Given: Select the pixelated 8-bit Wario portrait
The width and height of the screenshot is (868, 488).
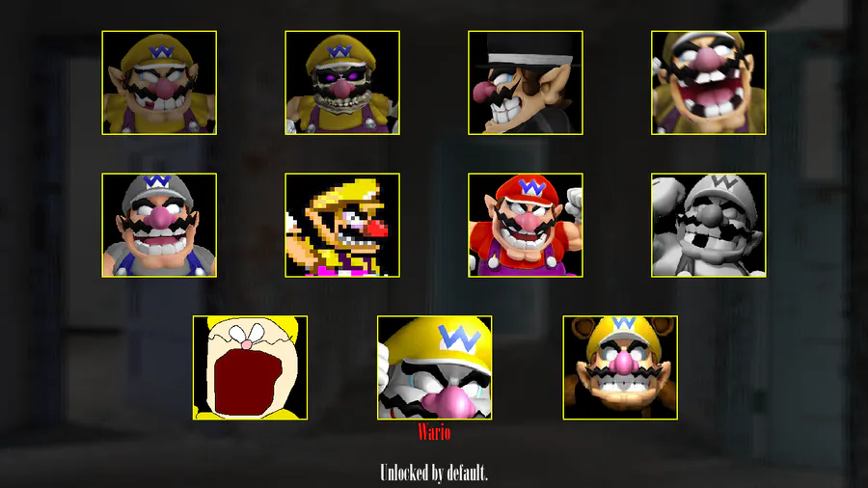Looking at the screenshot, I should 342,225.
